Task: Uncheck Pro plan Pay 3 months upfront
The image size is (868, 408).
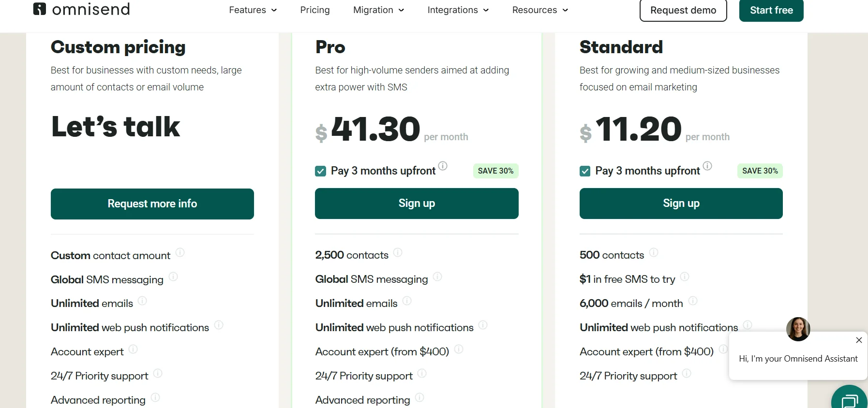Action: (320, 171)
